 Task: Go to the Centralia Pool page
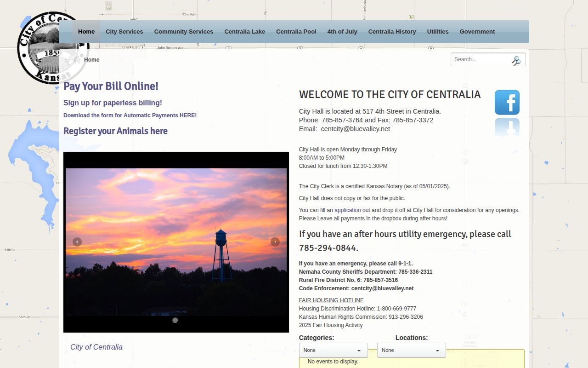point(296,32)
